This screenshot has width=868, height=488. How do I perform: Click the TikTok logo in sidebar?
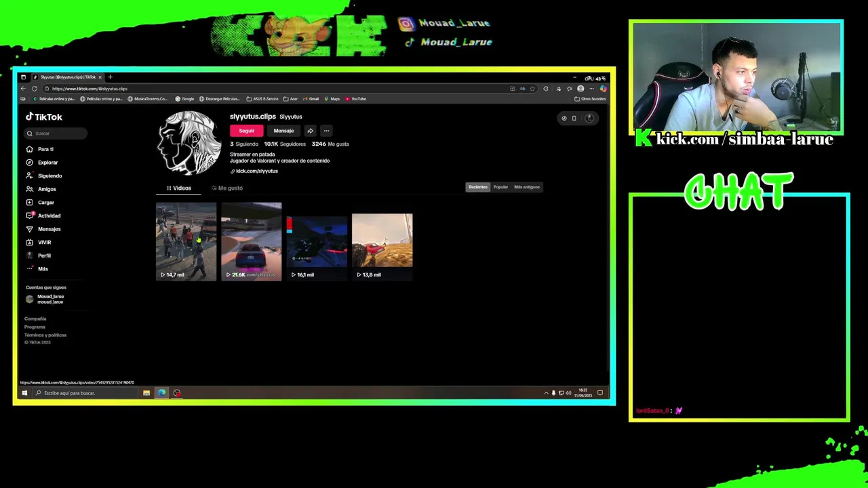(44, 117)
